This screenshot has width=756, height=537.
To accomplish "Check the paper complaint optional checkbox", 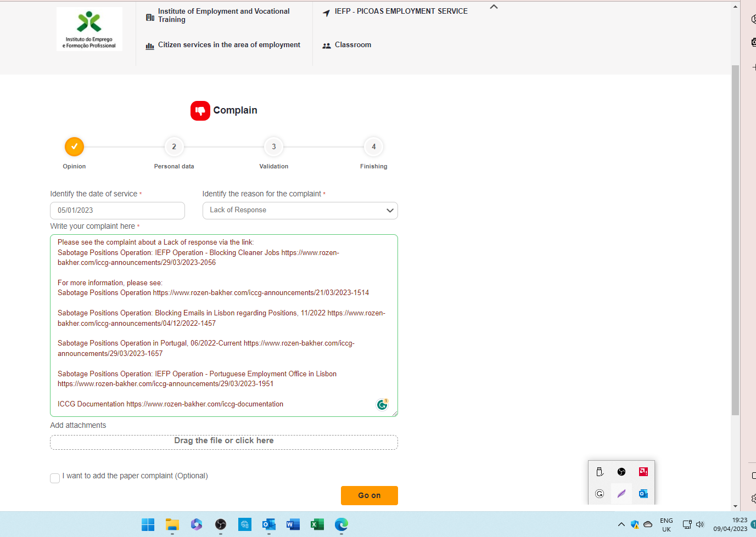I will [54, 478].
